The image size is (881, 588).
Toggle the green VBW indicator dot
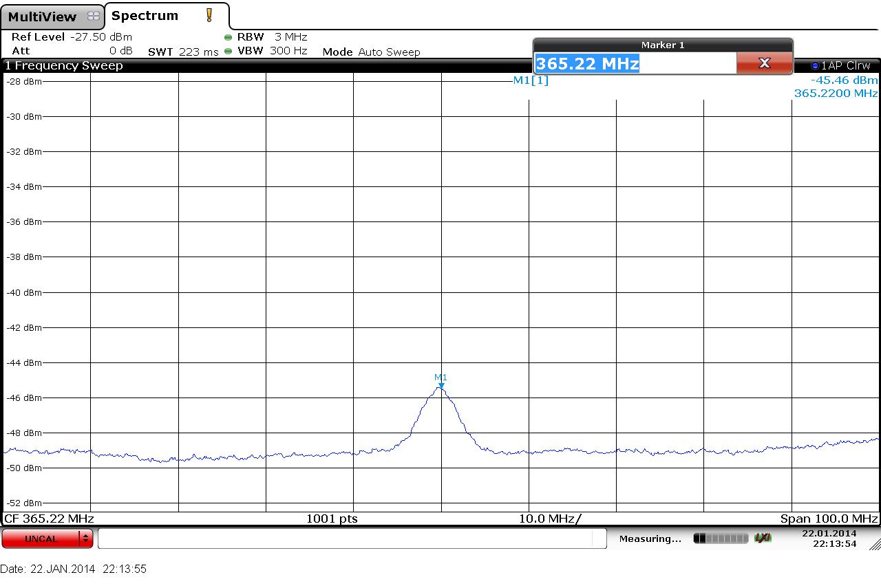[x=228, y=51]
